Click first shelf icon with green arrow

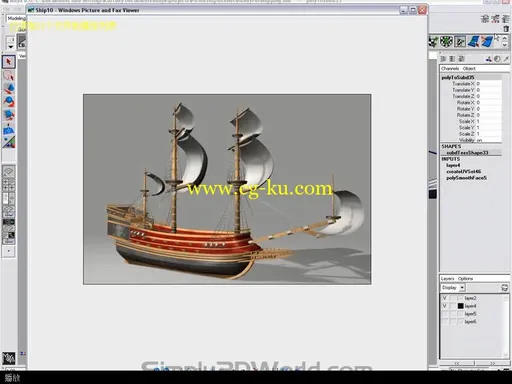coord(433,42)
